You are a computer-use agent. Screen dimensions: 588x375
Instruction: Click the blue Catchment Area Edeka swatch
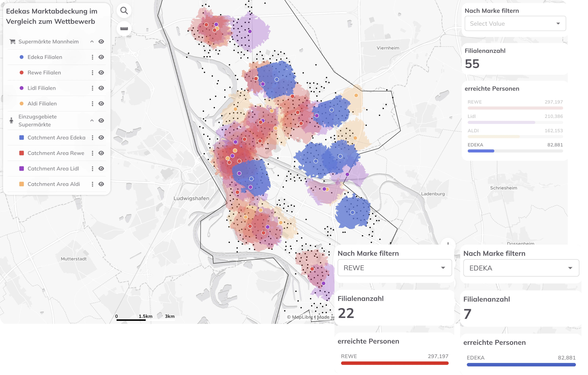click(x=21, y=138)
